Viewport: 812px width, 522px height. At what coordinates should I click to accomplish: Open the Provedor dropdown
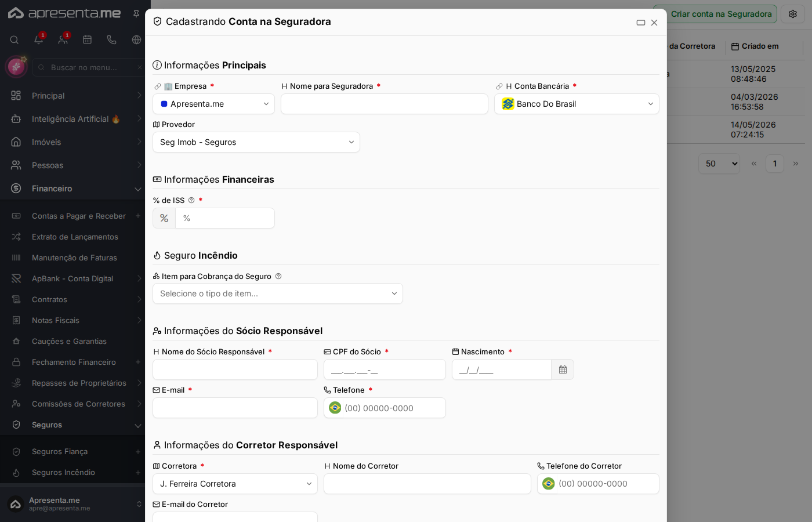pos(256,142)
